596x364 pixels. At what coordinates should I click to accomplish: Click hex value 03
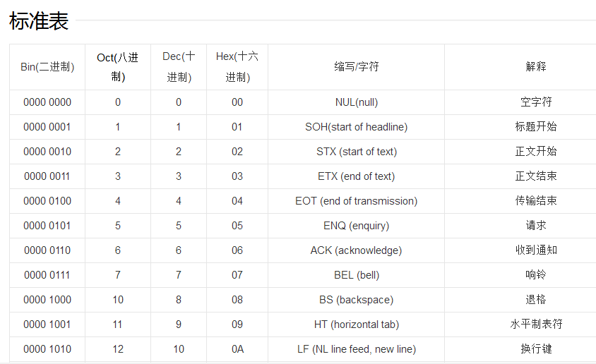[x=237, y=176]
